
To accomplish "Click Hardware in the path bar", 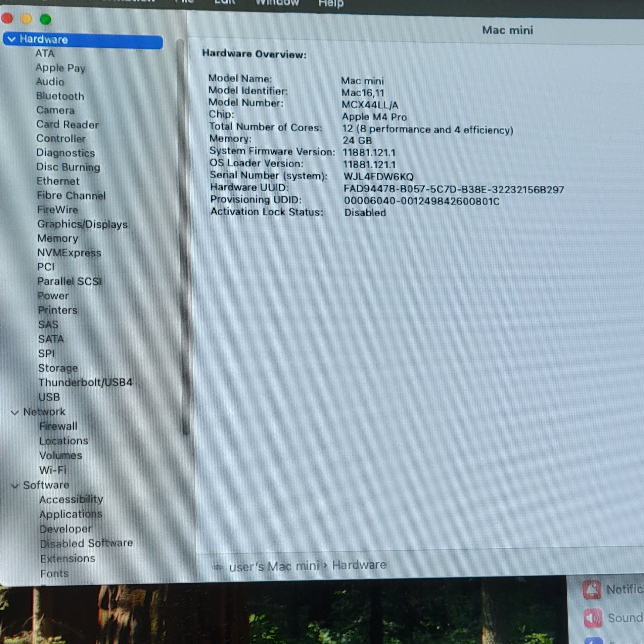I will point(359,565).
